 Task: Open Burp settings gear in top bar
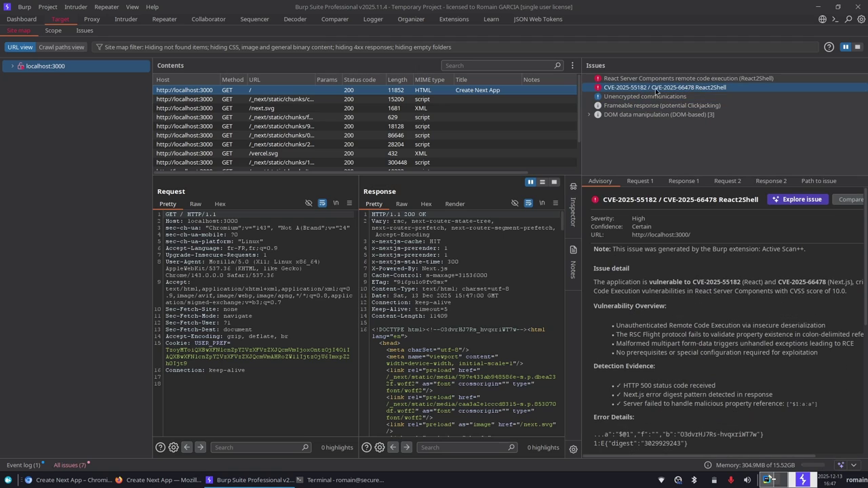pos(861,19)
